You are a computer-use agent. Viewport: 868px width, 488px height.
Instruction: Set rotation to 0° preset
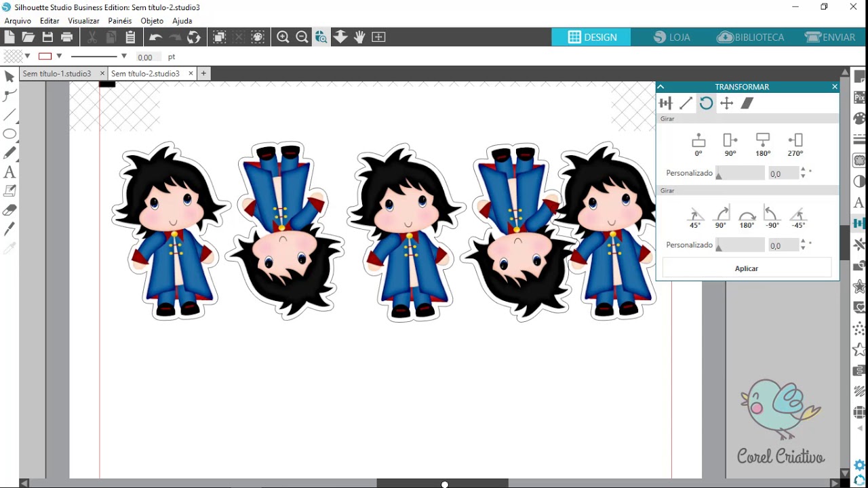pyautogui.click(x=698, y=144)
